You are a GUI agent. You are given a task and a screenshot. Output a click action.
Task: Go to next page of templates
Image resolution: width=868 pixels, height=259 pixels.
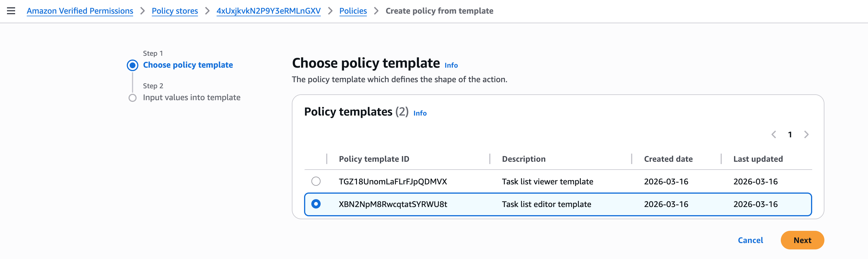806,134
